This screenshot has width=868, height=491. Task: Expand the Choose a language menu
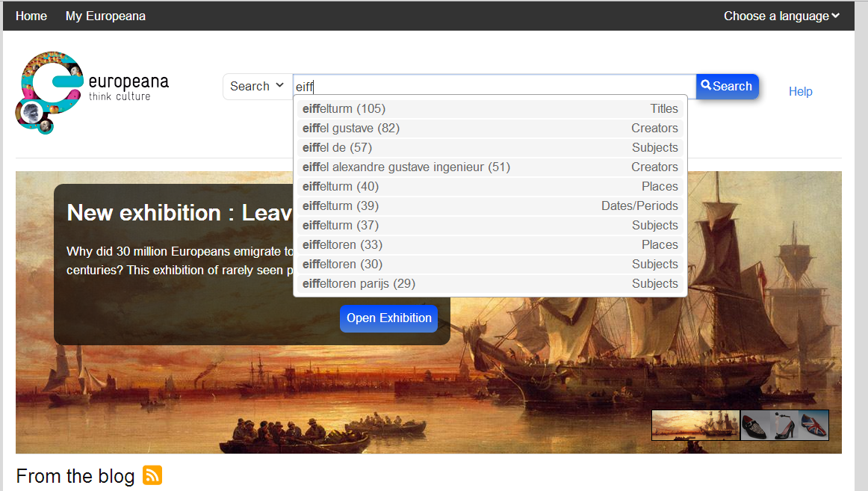781,16
